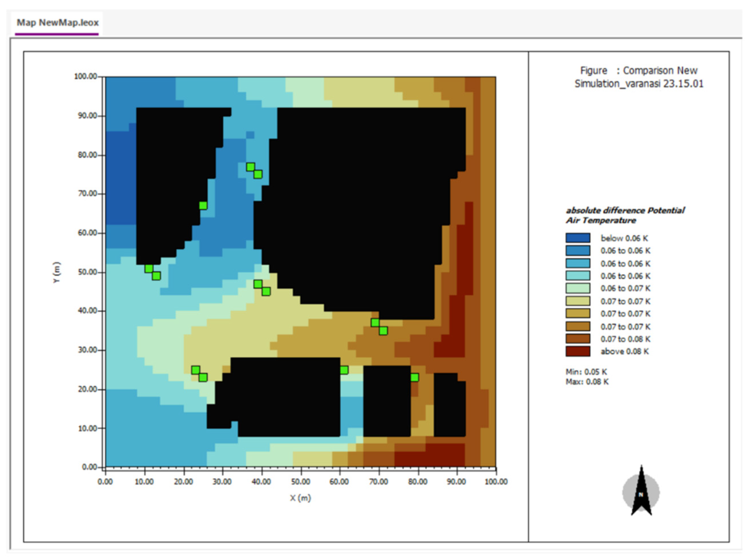Click the 'above 0.08 K' legend label text
750x560 pixels.
[x=625, y=352]
